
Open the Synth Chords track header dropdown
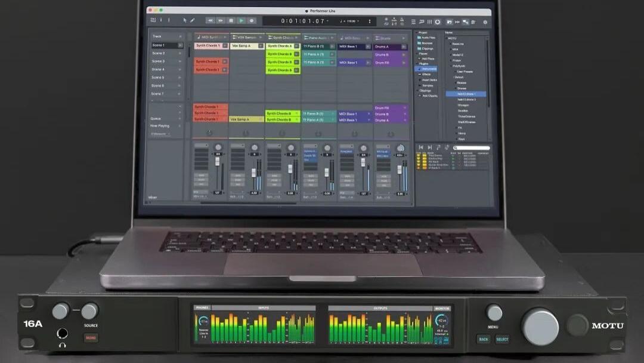tap(296, 38)
